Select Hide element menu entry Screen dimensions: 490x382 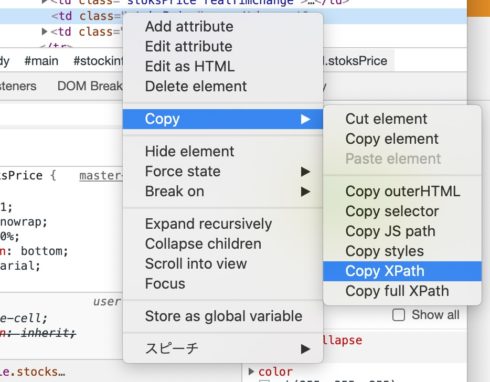click(223, 152)
